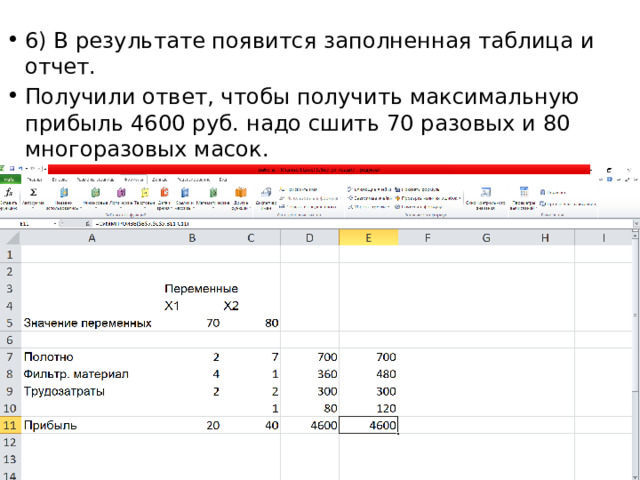Image resolution: width=640 pixels, height=480 pixels.
Task: Click the AutoSum sigma icon
Action: pyautogui.click(x=33, y=192)
